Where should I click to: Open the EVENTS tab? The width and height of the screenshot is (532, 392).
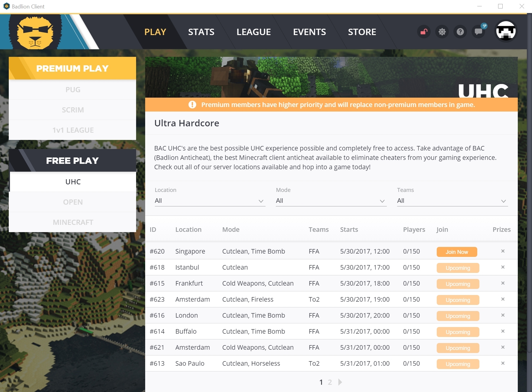point(309,32)
